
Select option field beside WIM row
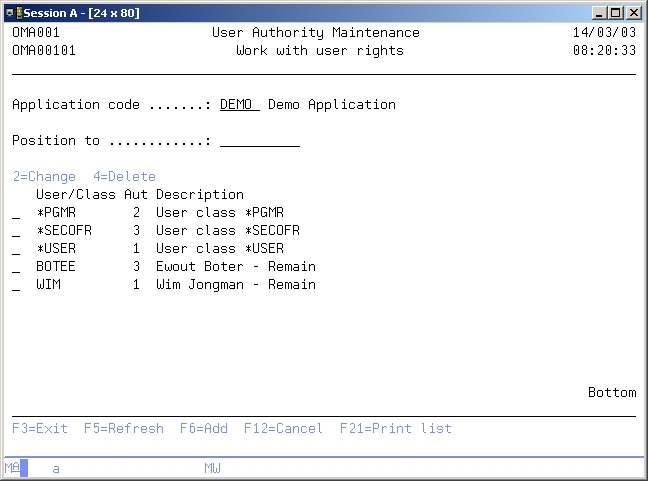pyautogui.click(x=16, y=285)
